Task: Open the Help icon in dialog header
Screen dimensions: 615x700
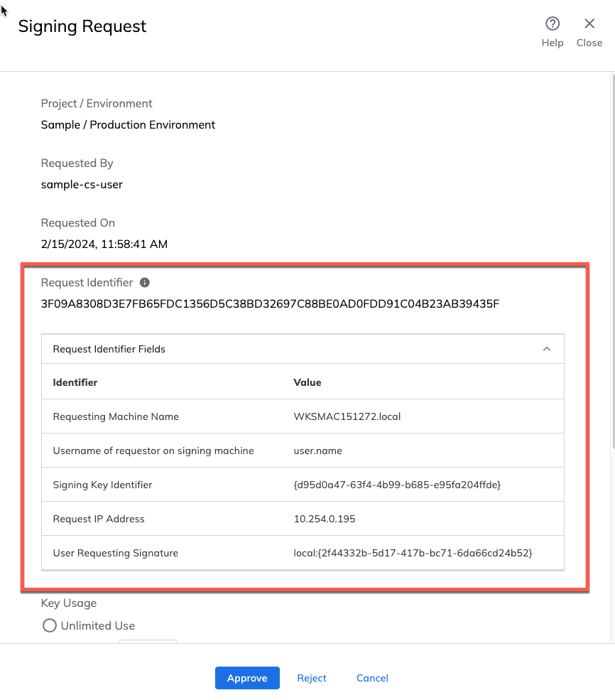Action: click(552, 25)
